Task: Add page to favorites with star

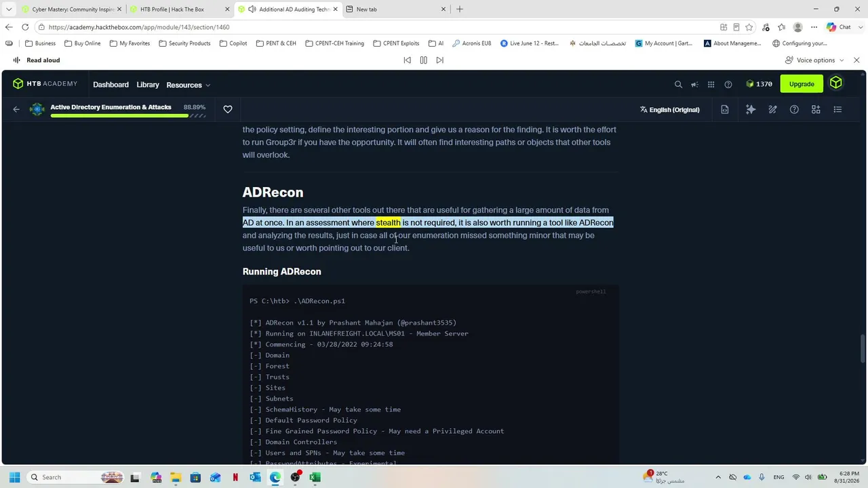Action: (x=749, y=27)
